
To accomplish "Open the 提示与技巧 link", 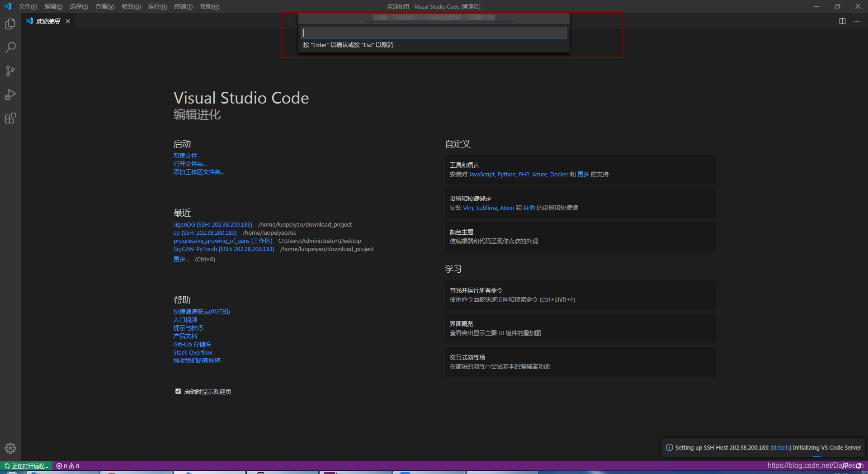I will point(188,328).
